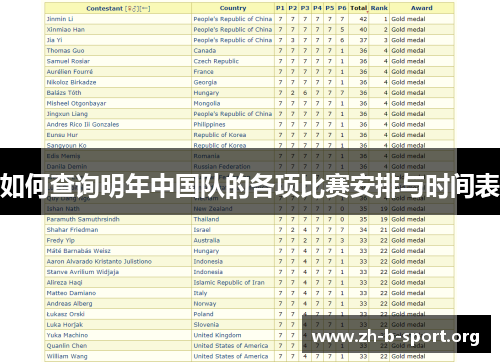Open contestant William Wang
This screenshot has width=500, height=362.
pyautogui.click(x=67, y=356)
